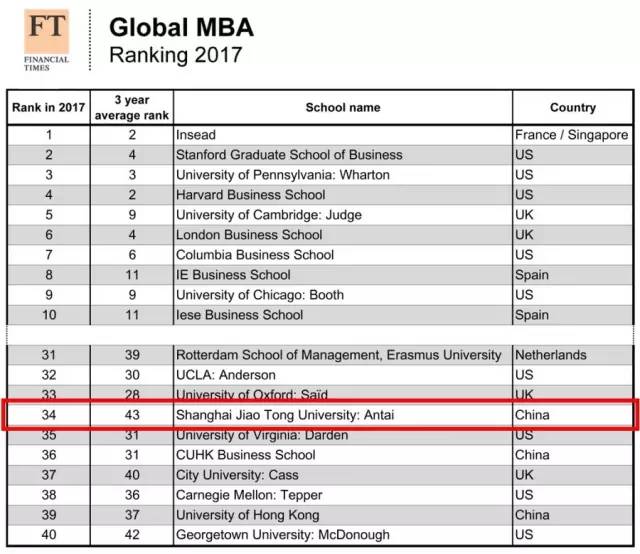Viewport: 640px width, 554px height.
Task: Click the 3 year average rank header
Action: tap(131, 107)
